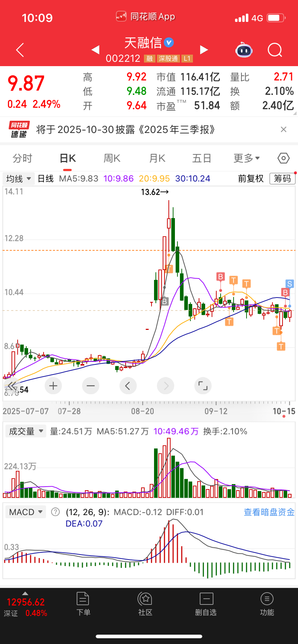Zoom out chart with minus button
The image size is (298, 644).
[91, 386]
